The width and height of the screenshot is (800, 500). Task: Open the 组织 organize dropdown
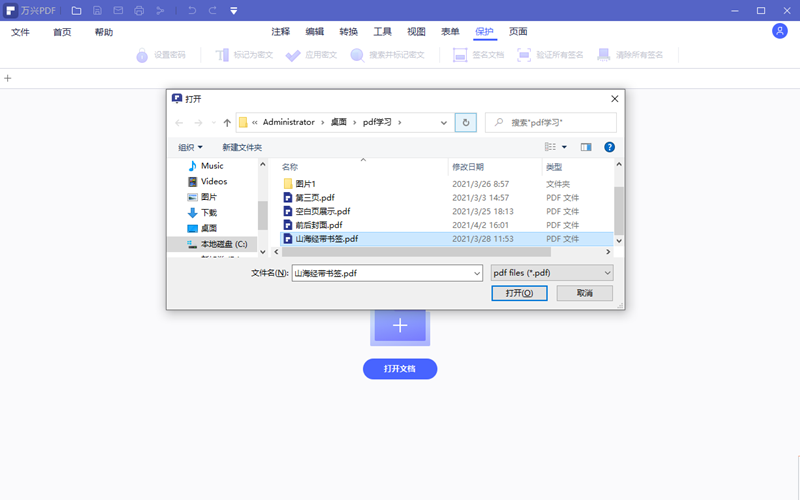tap(190, 147)
